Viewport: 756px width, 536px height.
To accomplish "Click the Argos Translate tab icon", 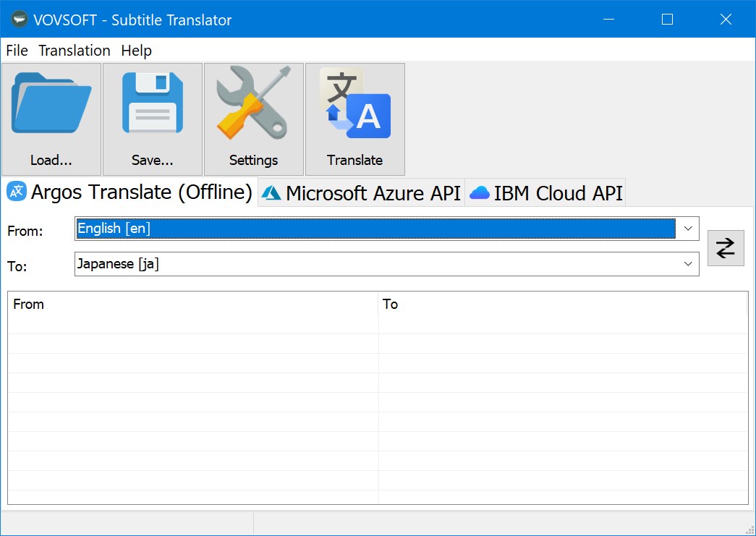I will [16, 192].
